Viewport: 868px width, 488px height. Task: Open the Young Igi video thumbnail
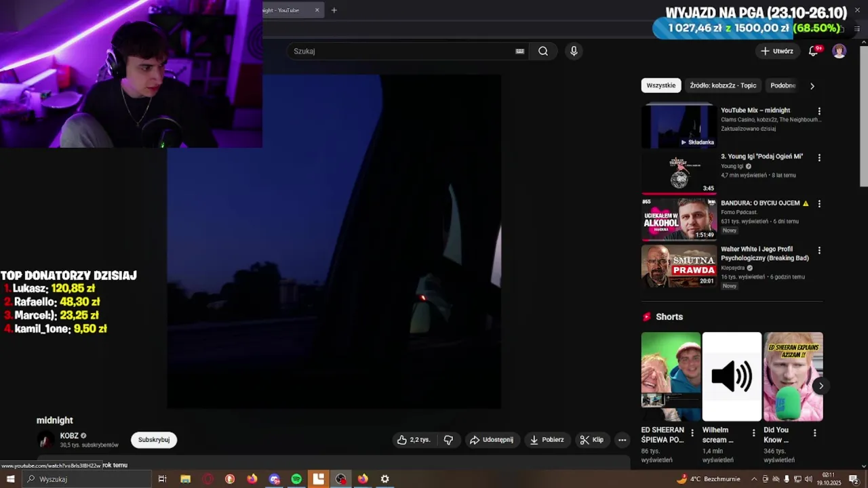coord(679,172)
